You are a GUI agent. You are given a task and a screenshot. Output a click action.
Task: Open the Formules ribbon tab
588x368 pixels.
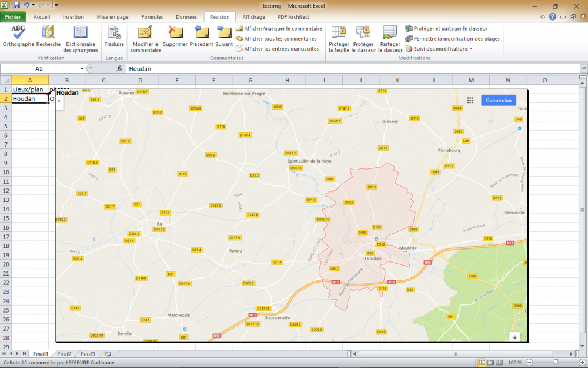[152, 17]
